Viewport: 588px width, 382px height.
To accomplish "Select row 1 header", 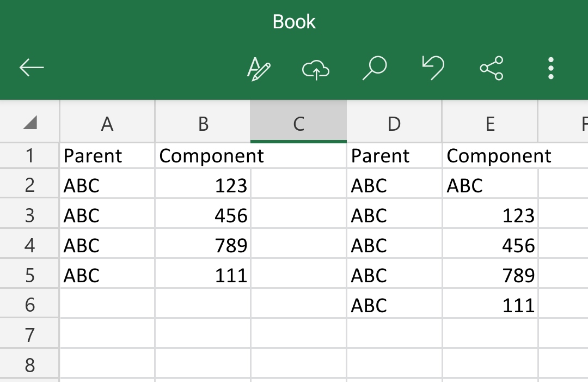I will (x=29, y=155).
